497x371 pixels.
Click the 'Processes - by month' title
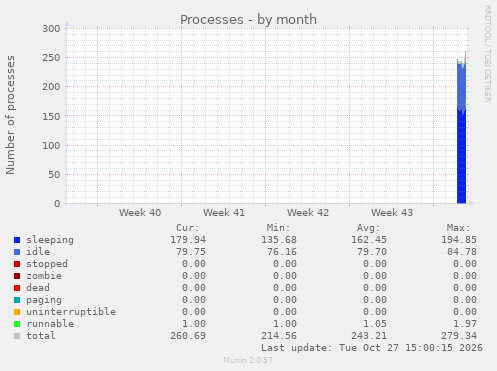(248, 20)
